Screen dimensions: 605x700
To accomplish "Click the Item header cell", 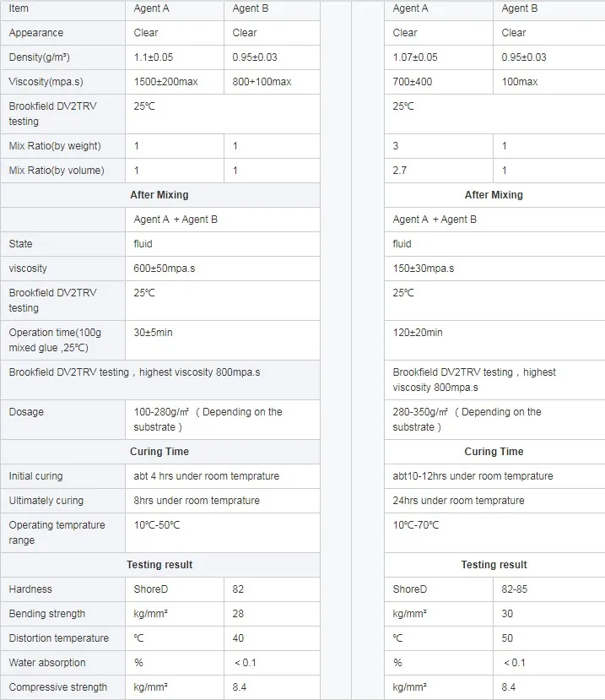I will 19,8.
